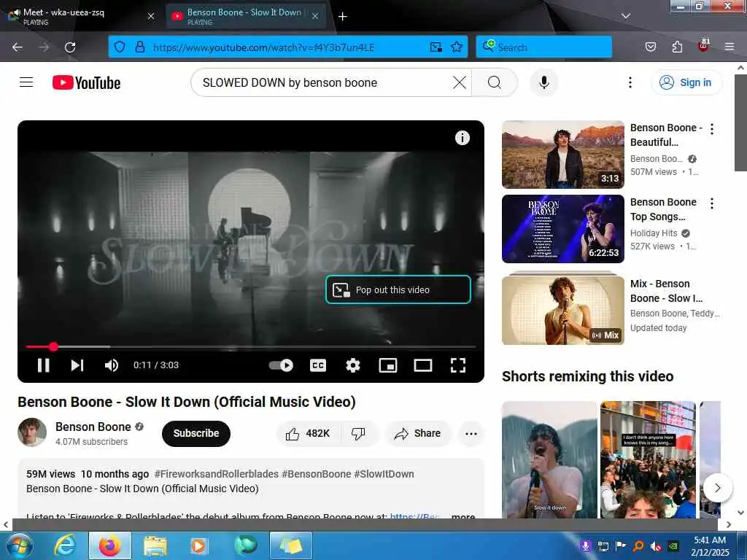Click the tracking protection shield icon
This screenshot has width=747, height=560.
click(120, 47)
